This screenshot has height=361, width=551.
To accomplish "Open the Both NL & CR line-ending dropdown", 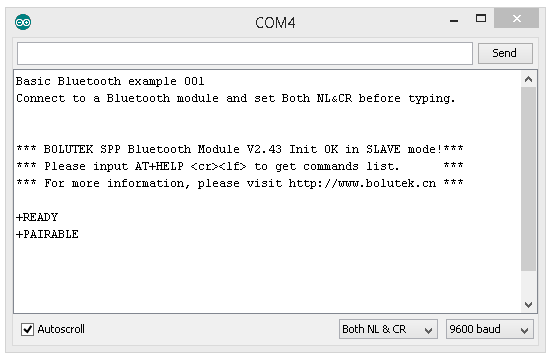I will pyautogui.click(x=388, y=329).
